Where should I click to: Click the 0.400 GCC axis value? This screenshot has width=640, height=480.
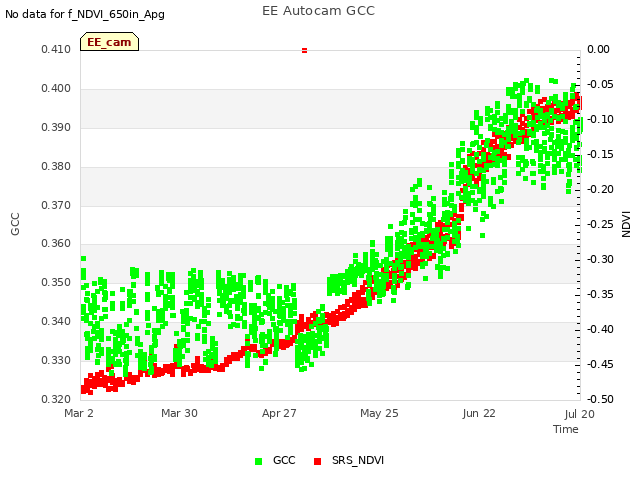56,89
